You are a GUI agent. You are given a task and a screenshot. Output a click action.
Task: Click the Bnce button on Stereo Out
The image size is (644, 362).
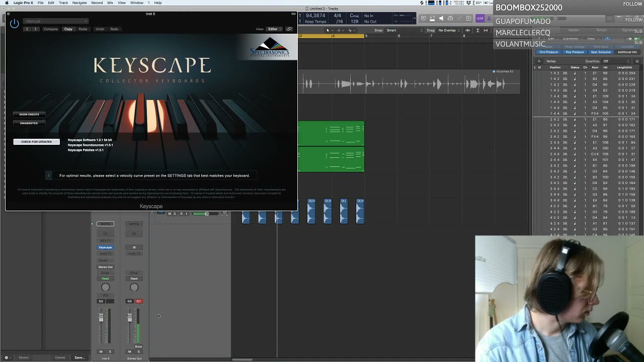138,346
